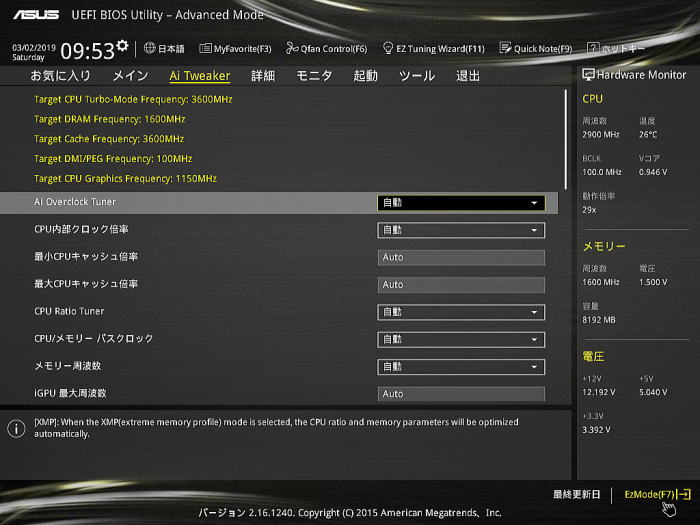Click the hot key question mark icon
The width and height of the screenshot is (700, 525).
point(593,48)
